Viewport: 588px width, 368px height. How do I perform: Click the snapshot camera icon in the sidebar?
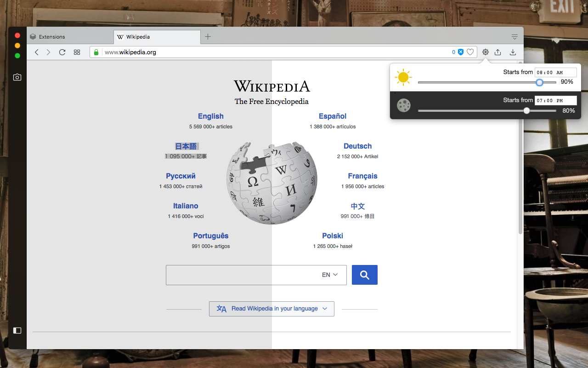coord(17,77)
